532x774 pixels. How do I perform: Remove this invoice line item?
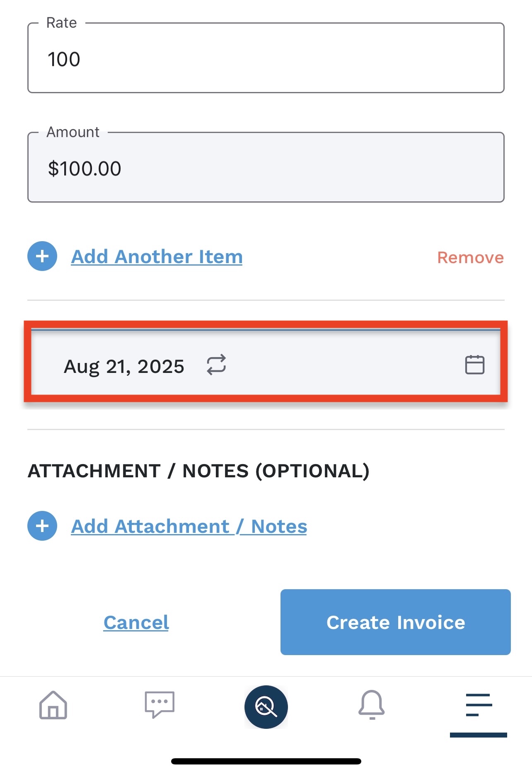pos(470,258)
